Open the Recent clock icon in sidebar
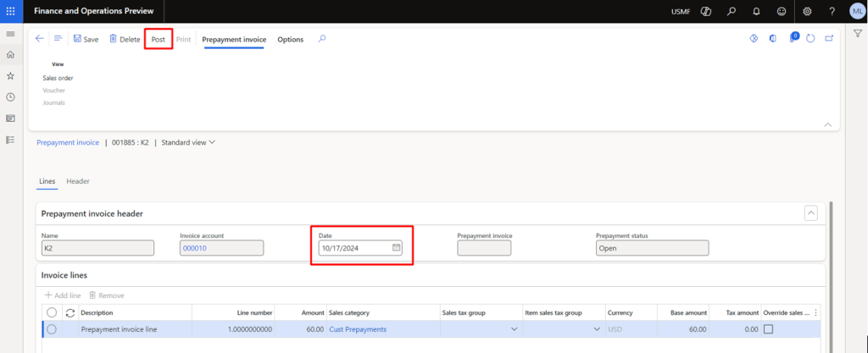The width and height of the screenshot is (868, 353). pyautogui.click(x=10, y=97)
